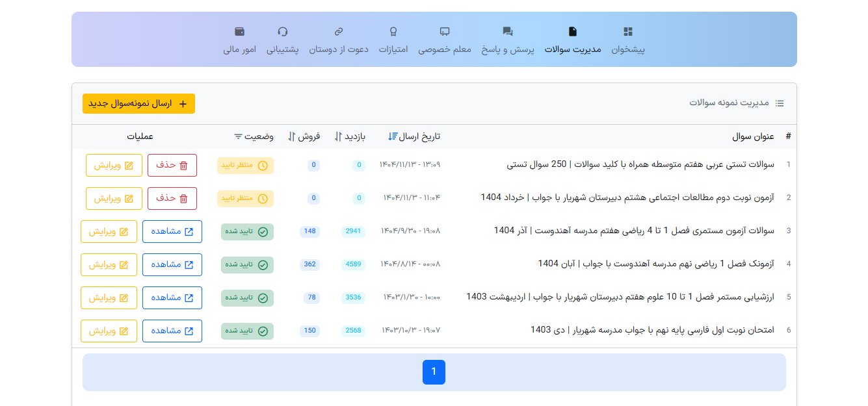
Task: Open امور مالی menu label
Action: pyautogui.click(x=239, y=49)
